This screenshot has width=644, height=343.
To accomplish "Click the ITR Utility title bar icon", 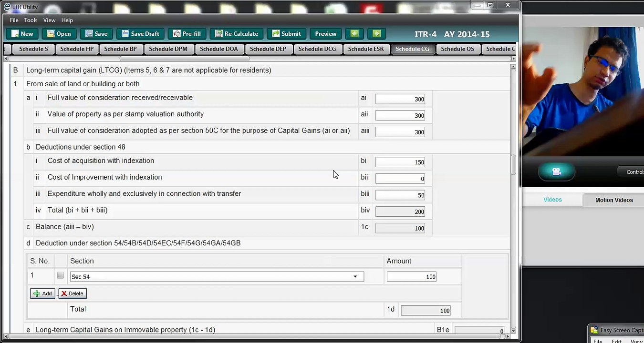I will [x=7, y=7].
